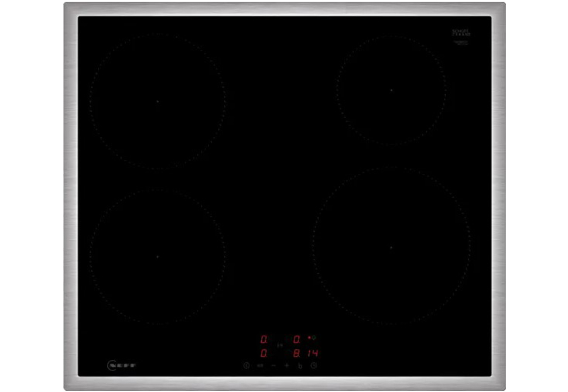Tap the power on/off touch icon

[247, 366]
